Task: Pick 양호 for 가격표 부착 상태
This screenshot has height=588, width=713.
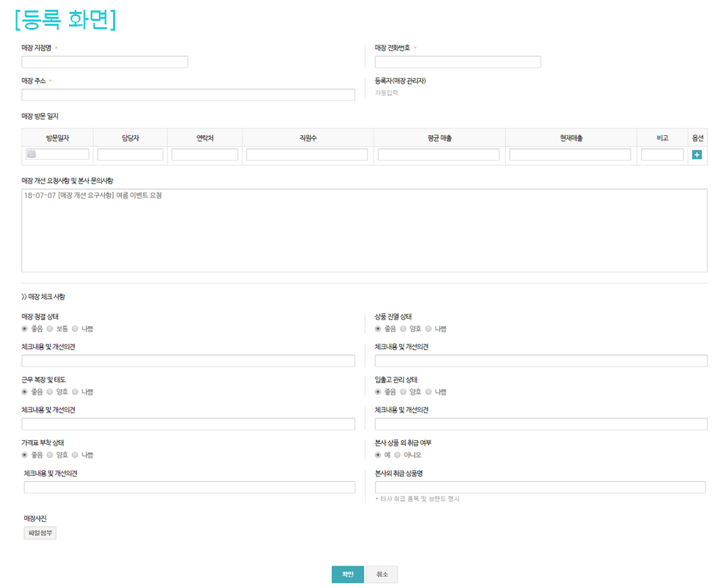Action: point(50,455)
